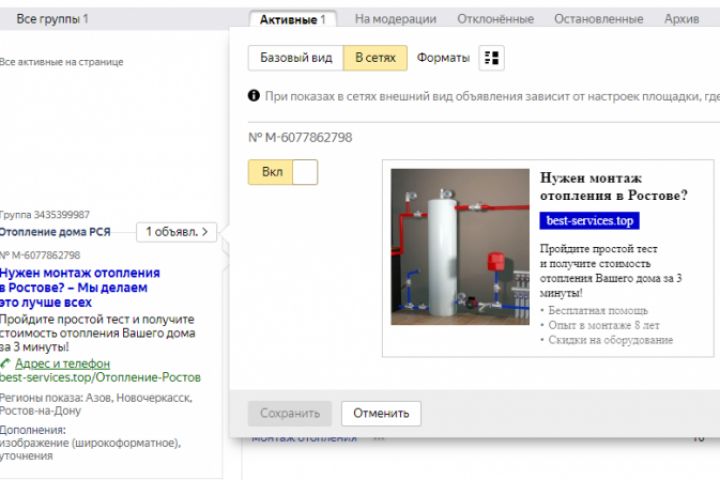This screenshot has width=720, height=480.
Task: Click the 'Опыт в монтаже 8 лет' bullet
Action: point(603,325)
